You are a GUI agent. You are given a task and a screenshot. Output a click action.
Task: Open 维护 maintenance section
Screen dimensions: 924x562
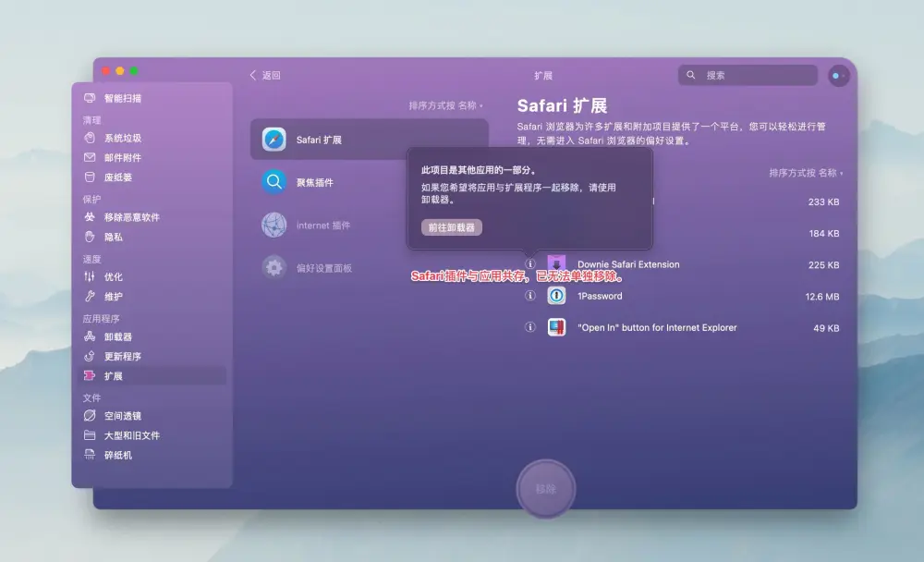[113, 297]
